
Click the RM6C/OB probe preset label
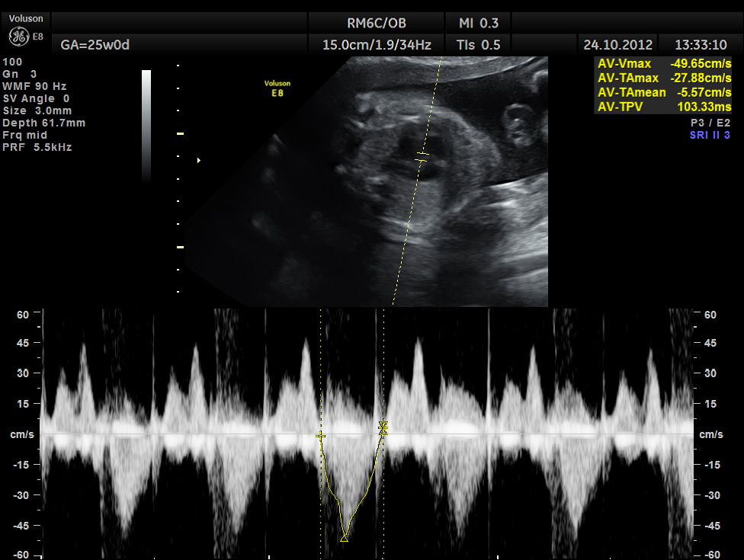[377, 23]
